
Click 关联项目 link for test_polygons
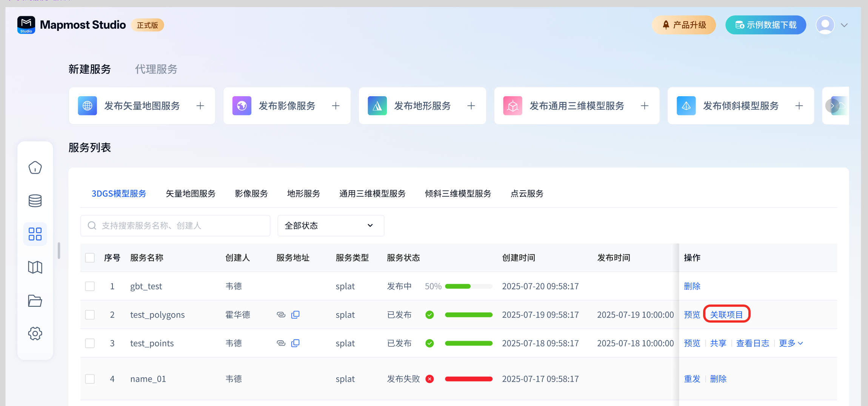coord(726,315)
